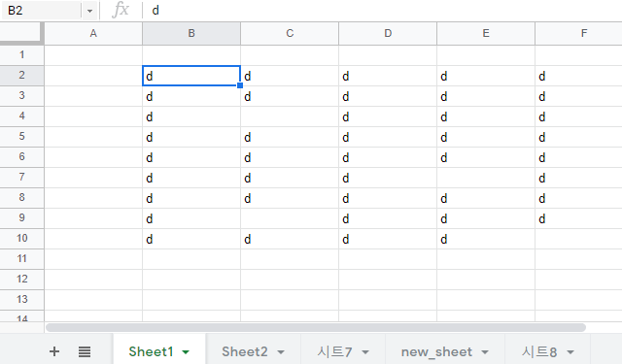
Task: Select row 12 header
Action: coord(21,280)
